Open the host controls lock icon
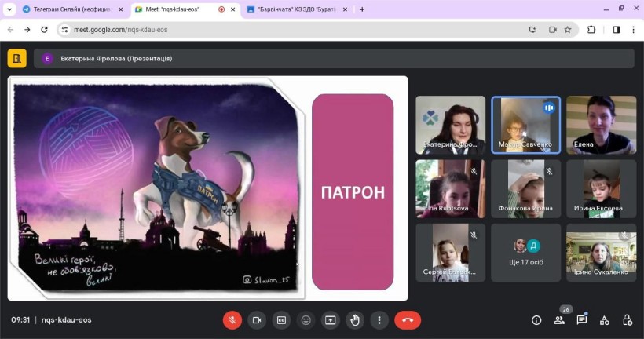This screenshot has width=644, height=339. coord(628,320)
